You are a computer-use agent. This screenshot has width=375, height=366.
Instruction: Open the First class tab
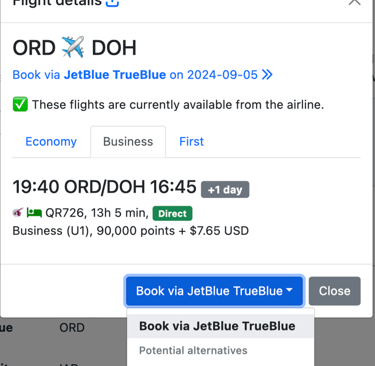(191, 142)
